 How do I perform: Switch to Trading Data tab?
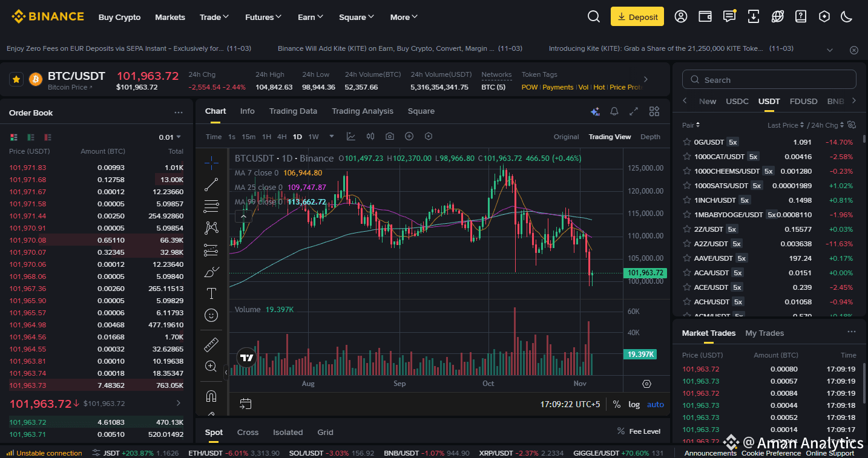(293, 111)
